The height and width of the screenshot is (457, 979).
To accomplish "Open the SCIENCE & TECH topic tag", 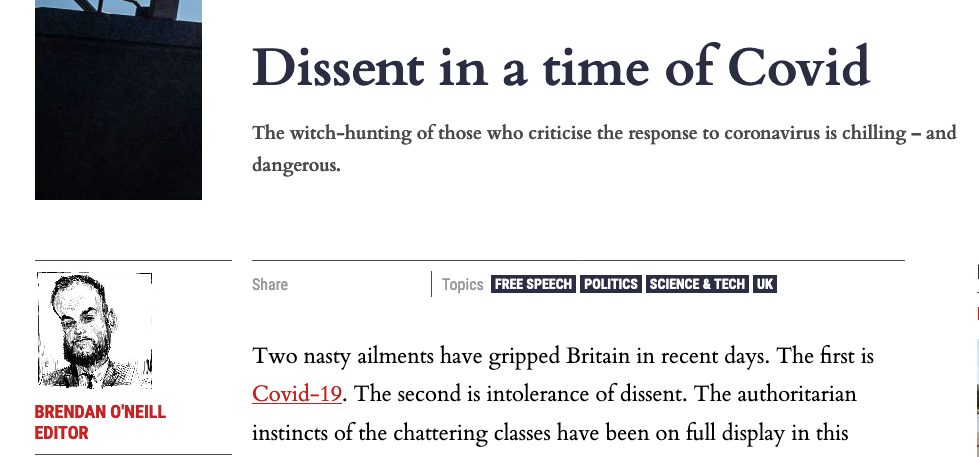I will point(697,284).
